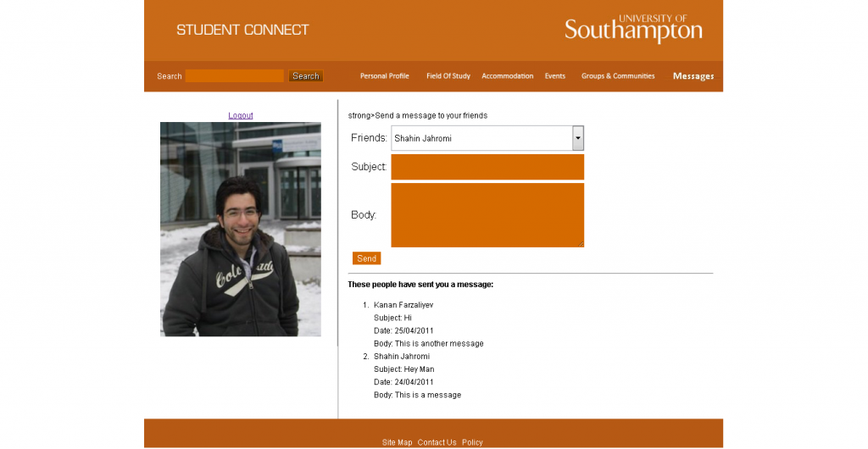Click the University of Southampton logo

pyautogui.click(x=633, y=29)
